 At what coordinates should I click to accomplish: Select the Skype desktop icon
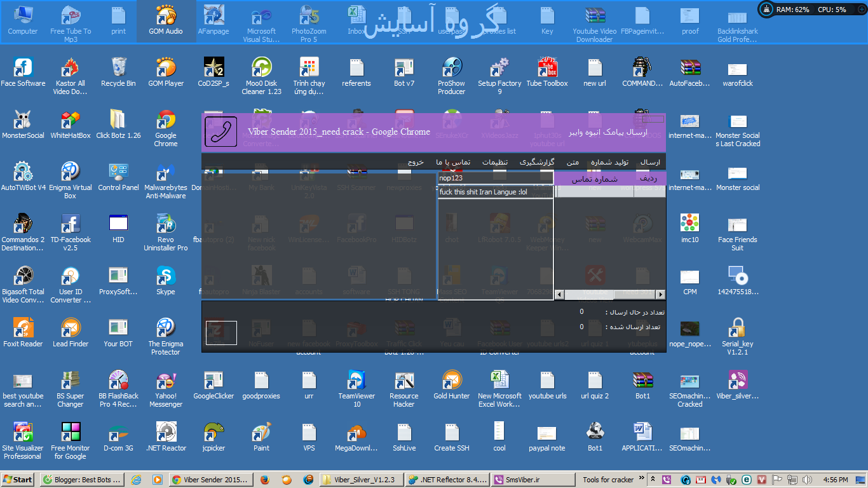click(x=166, y=281)
